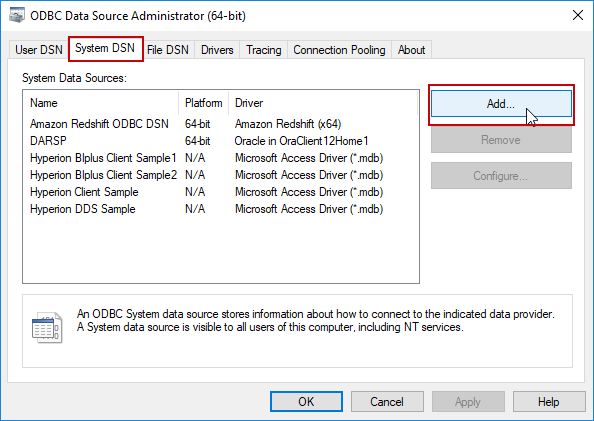The width and height of the screenshot is (594, 421).
Task: Select the System DSN tab
Action: click(x=105, y=48)
